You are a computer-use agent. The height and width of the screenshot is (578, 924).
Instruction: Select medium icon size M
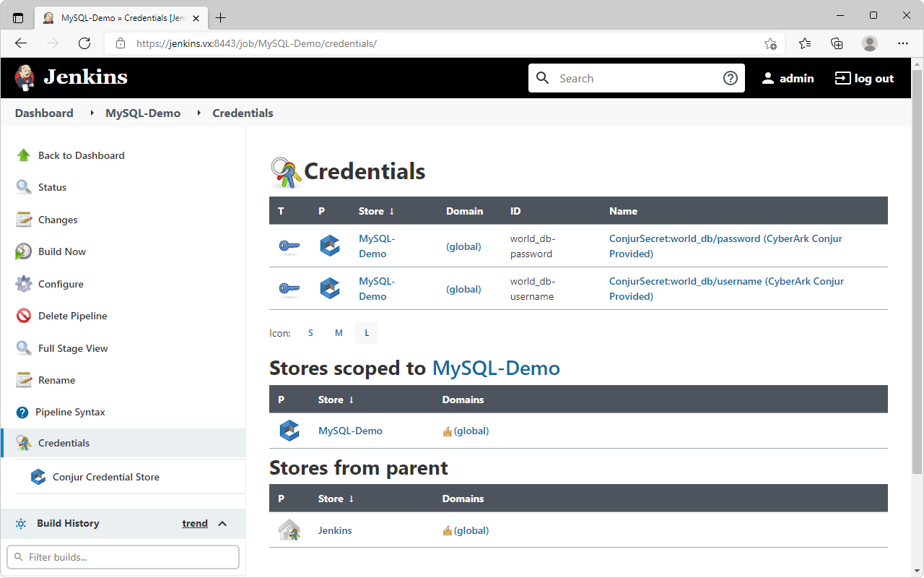tap(339, 333)
